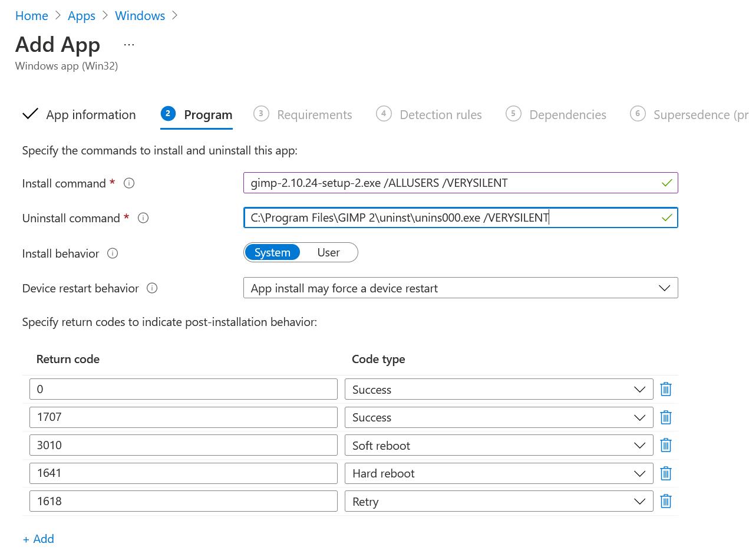Add a new return code row
The width and height of the screenshot is (749, 560).
[38, 539]
